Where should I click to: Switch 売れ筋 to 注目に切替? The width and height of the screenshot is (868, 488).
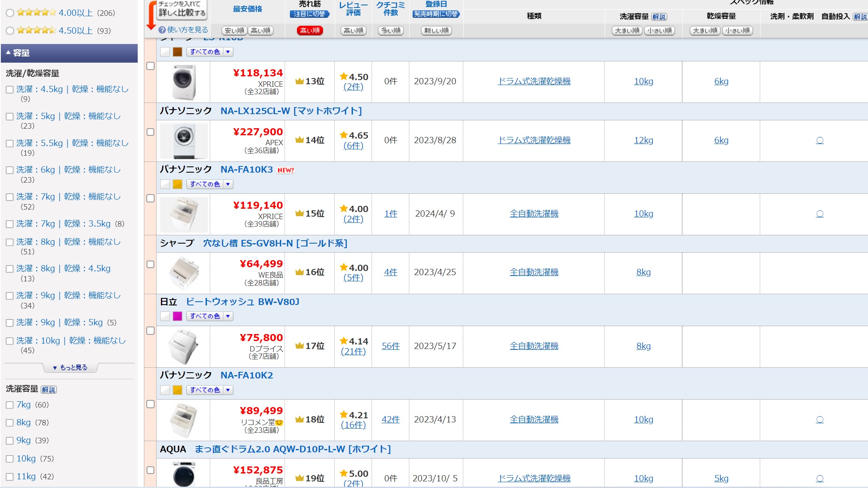[309, 14]
